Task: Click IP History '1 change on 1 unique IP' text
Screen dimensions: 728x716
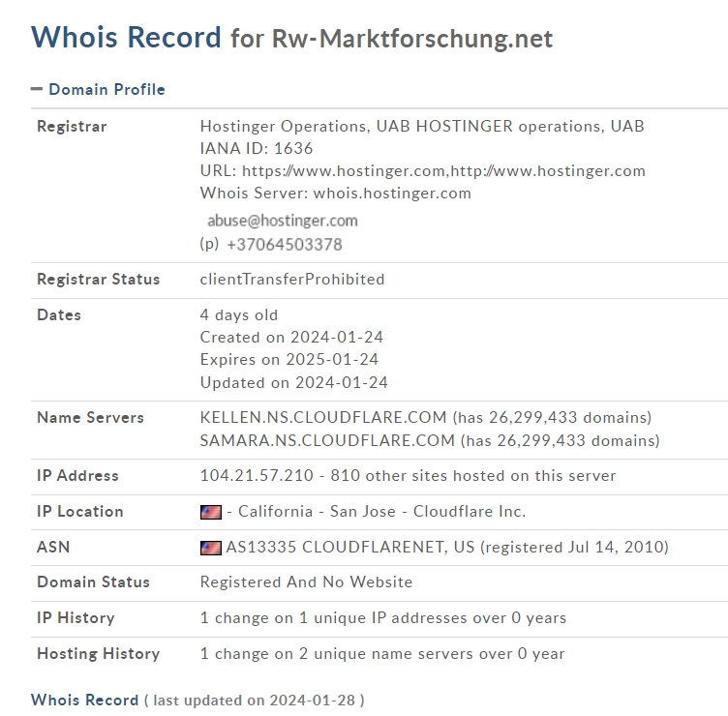Action: 383,618
